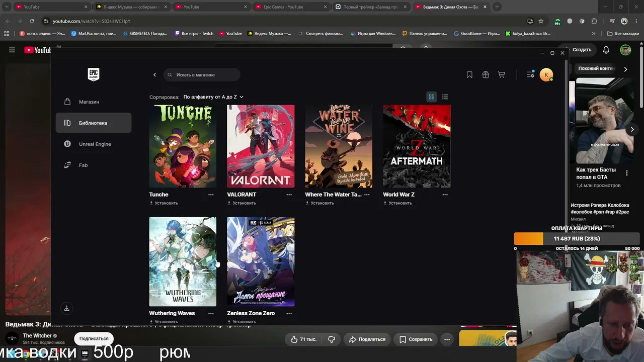Install Tunche
This screenshot has height=362, width=644.
(164, 203)
